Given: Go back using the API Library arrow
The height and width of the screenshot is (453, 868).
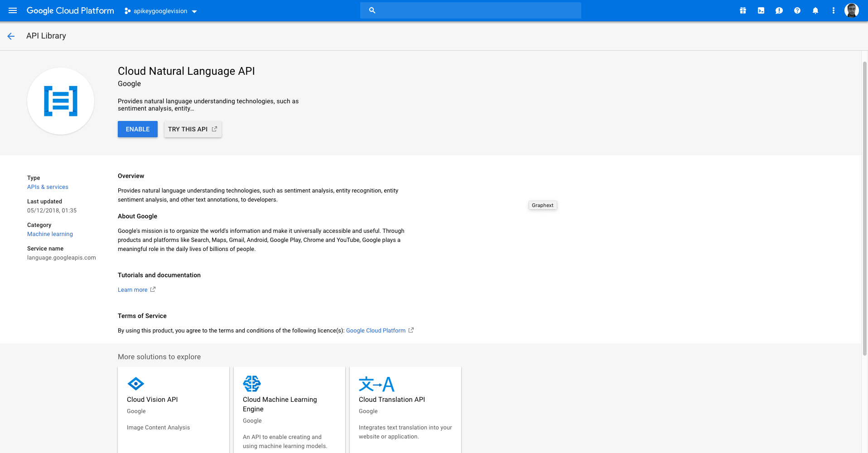Looking at the screenshot, I should point(11,36).
